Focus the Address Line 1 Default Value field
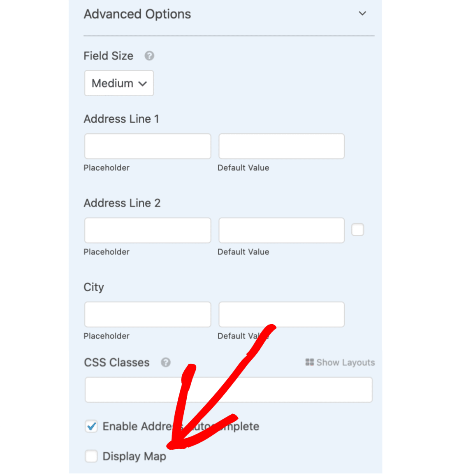 [281, 146]
